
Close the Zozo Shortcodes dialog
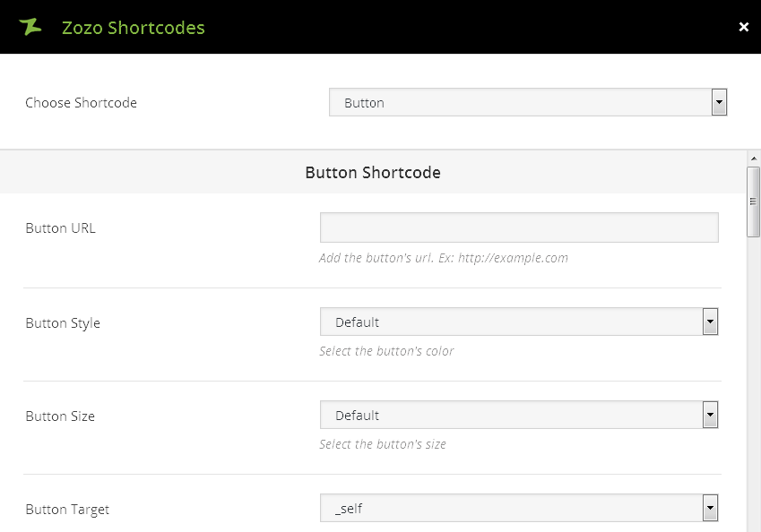point(743,27)
